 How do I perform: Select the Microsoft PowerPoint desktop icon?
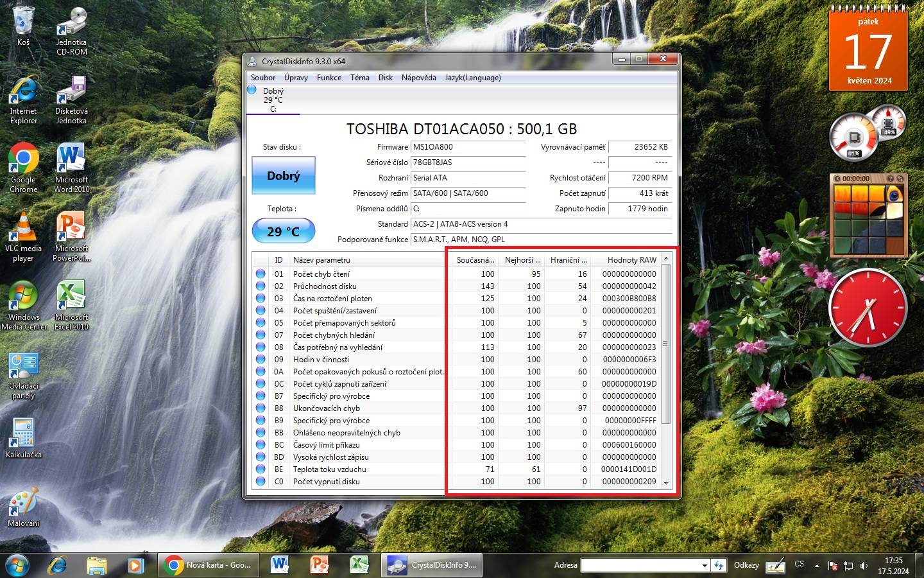(x=71, y=237)
